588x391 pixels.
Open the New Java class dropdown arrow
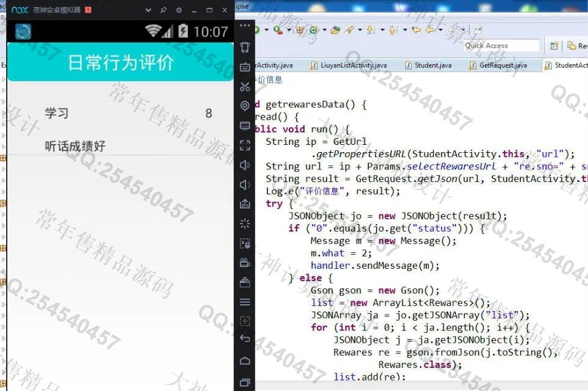(324, 30)
